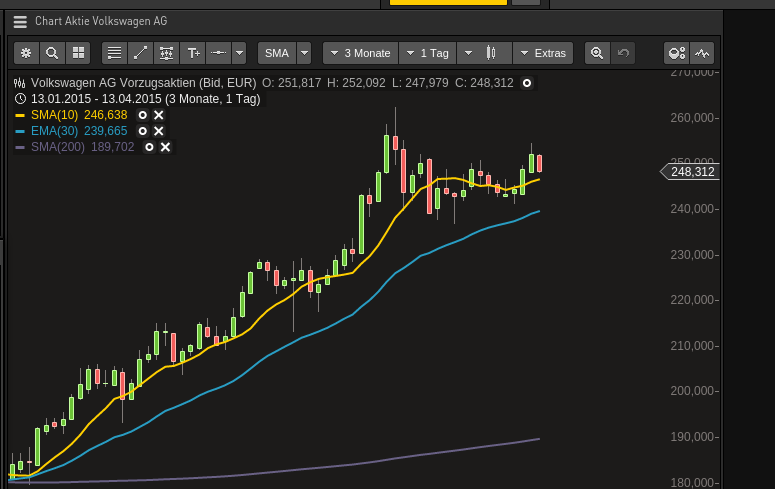
Task: Click the yellow tab at window top
Action: [448, 2]
